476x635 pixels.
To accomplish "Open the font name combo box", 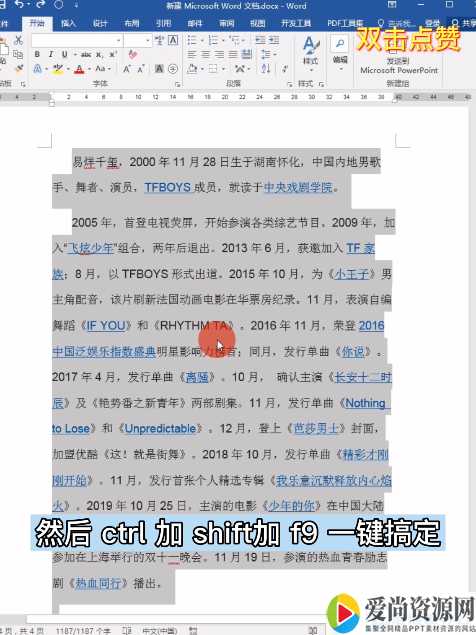I will coord(77,40).
